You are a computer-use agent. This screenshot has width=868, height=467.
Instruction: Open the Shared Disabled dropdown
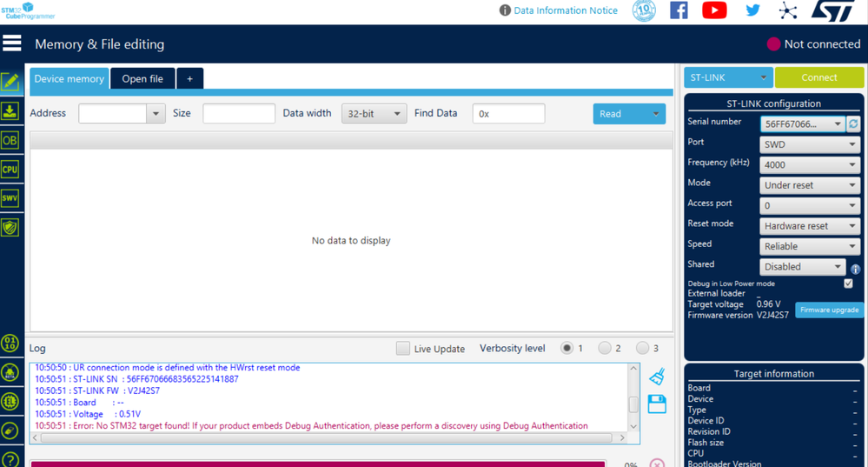click(803, 266)
